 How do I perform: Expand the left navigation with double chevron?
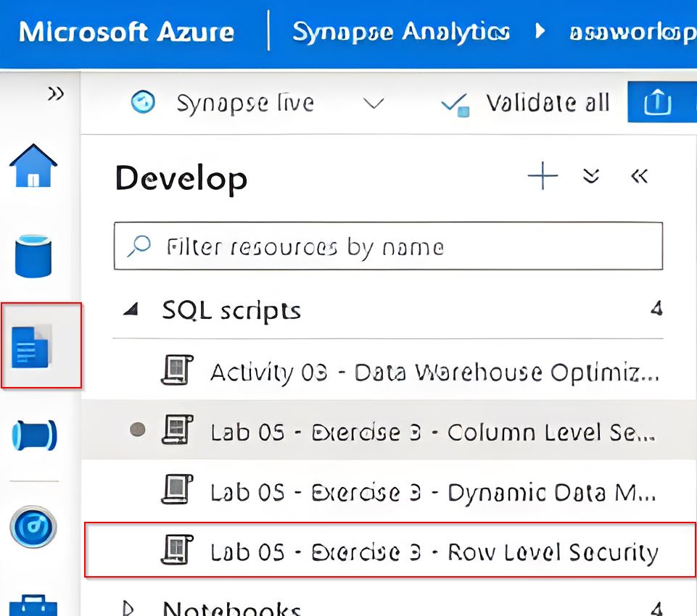[x=55, y=93]
